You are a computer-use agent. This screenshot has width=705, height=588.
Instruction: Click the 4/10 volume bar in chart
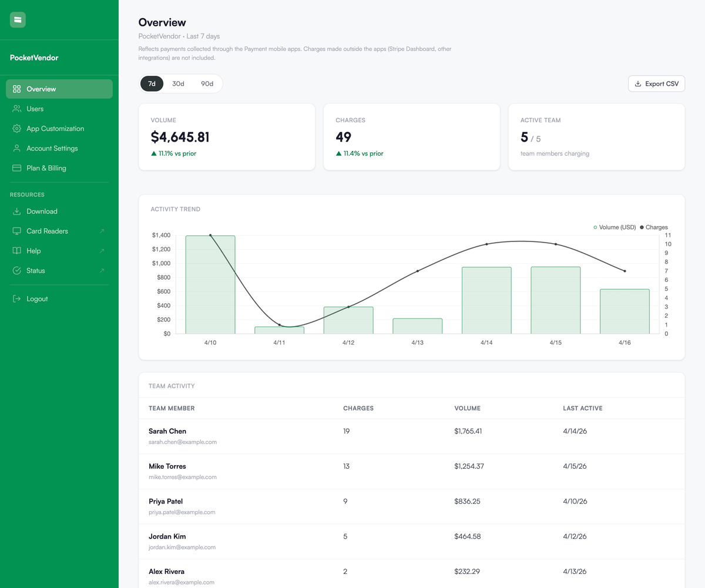tap(210, 285)
